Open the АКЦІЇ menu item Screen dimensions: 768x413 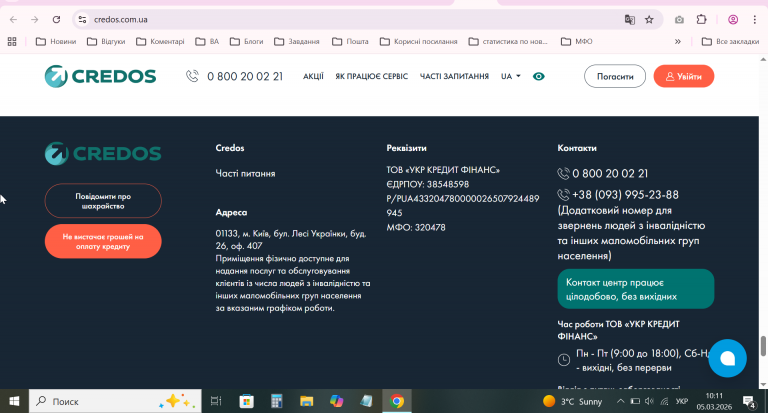313,76
